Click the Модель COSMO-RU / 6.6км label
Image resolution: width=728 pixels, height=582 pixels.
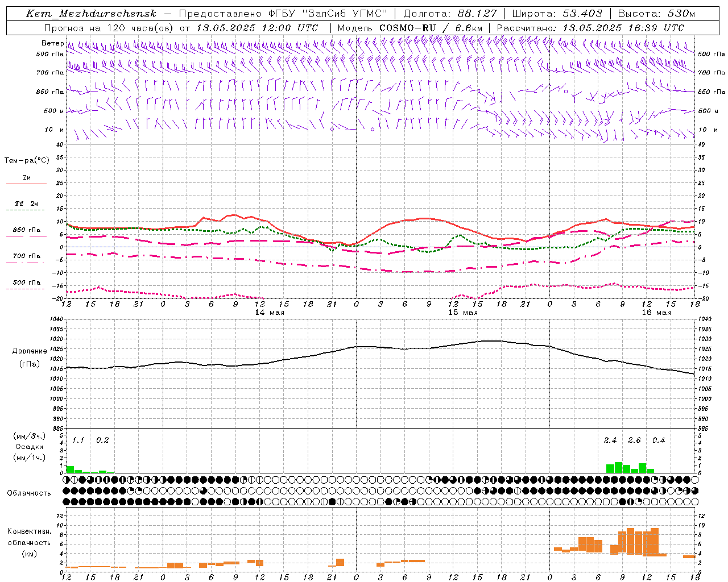point(410,28)
